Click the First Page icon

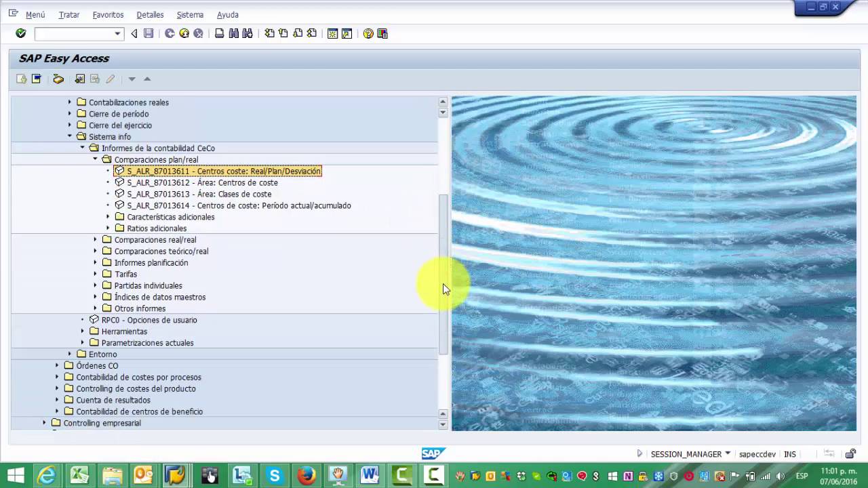[269, 33]
